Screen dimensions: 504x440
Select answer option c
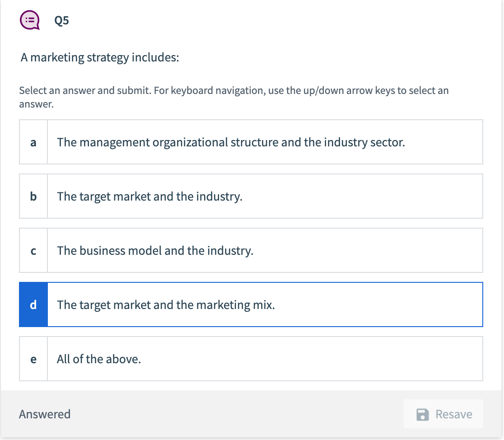[251, 250]
